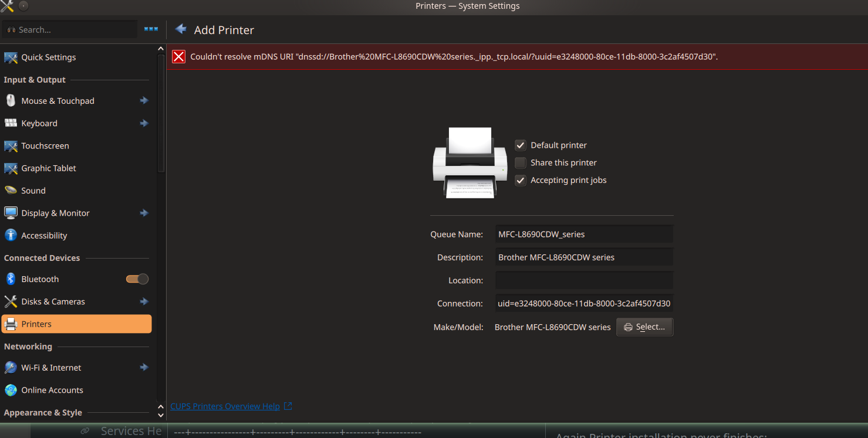Toggle the Accepting print jobs checkbox

point(521,181)
